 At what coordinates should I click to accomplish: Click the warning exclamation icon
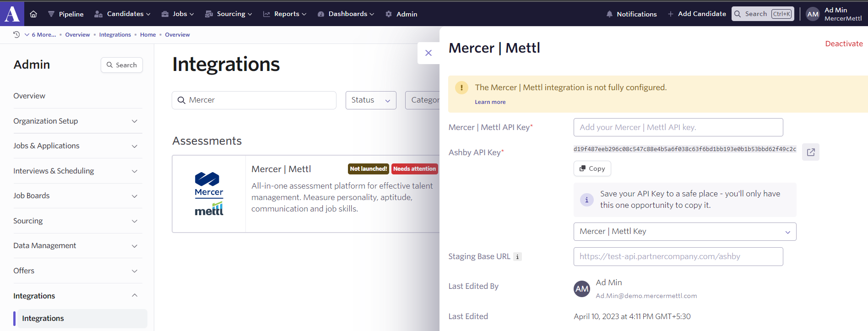(x=461, y=87)
